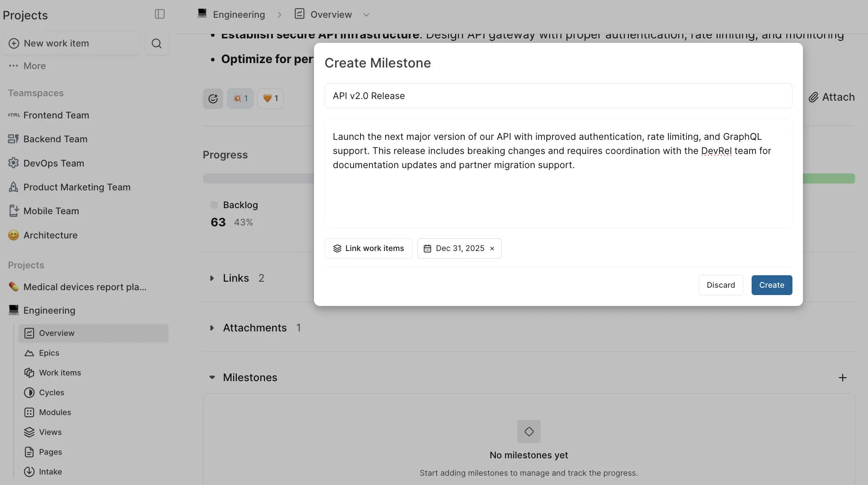Click the milestone title input field
This screenshot has width=868, height=485.
558,96
